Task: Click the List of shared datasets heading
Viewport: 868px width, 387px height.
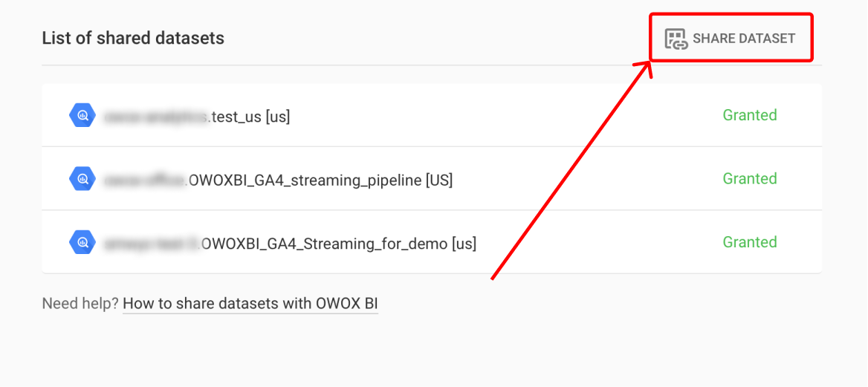Action: click(x=133, y=38)
